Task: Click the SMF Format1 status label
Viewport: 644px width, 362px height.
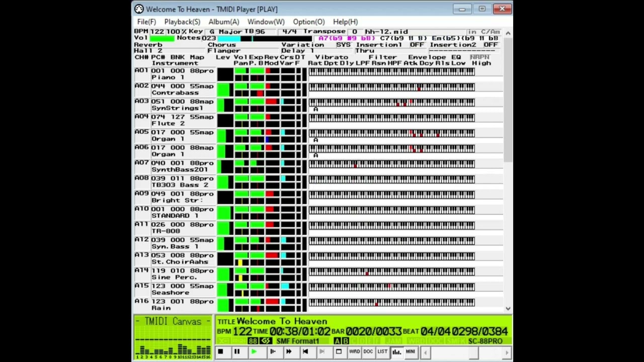Action: 298,341
